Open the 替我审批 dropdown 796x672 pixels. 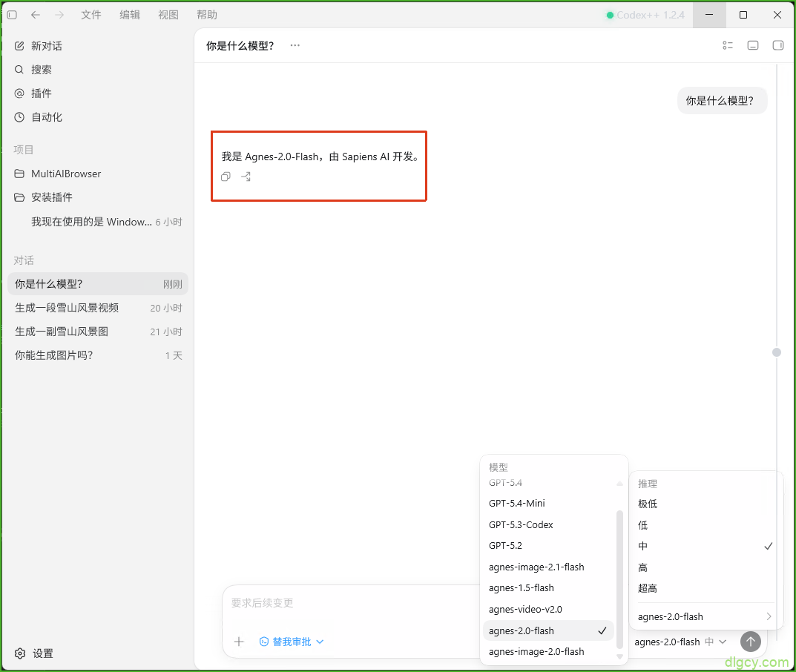292,642
